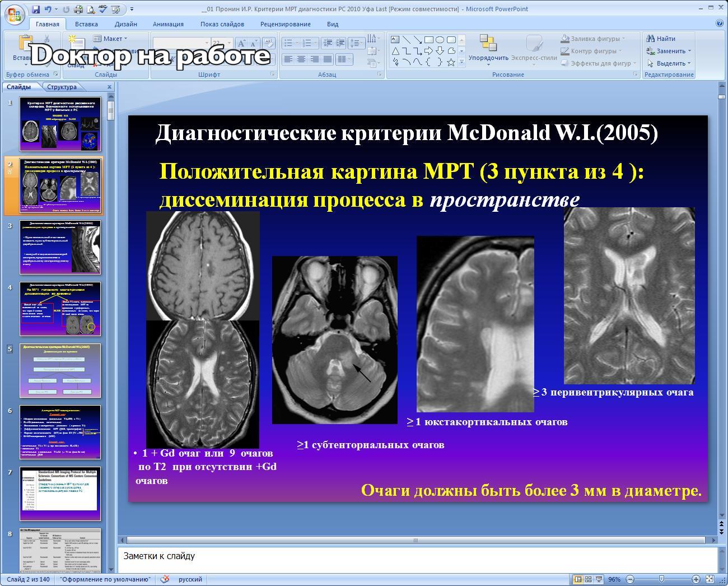Viewport: 728px width, 586px height.
Task: Decrease list indent level
Action: pyautogui.click(x=328, y=43)
